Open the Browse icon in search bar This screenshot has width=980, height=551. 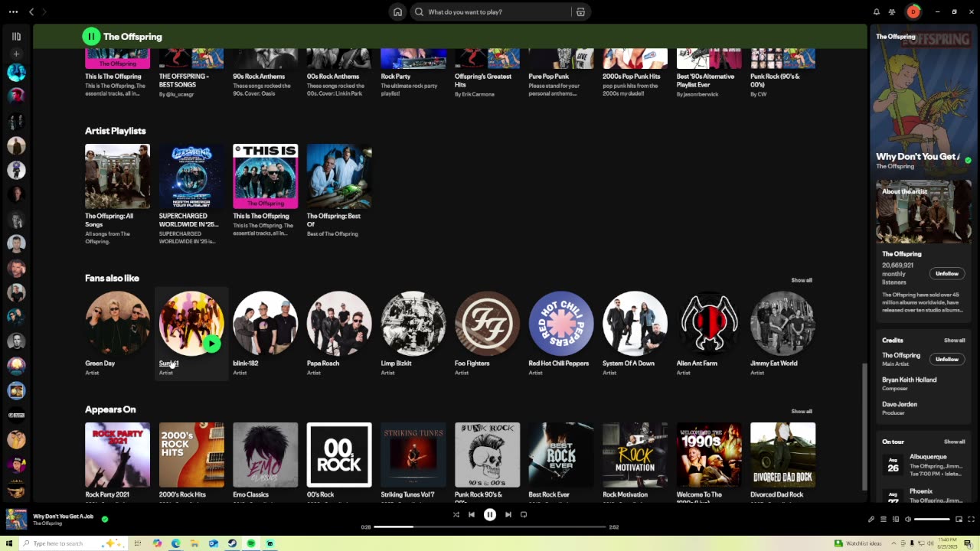pyautogui.click(x=580, y=12)
